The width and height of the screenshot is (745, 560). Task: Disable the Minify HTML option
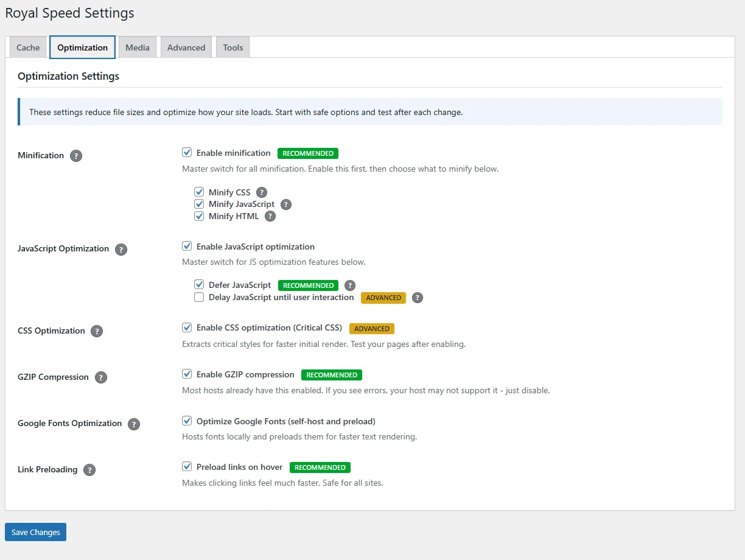pos(199,216)
